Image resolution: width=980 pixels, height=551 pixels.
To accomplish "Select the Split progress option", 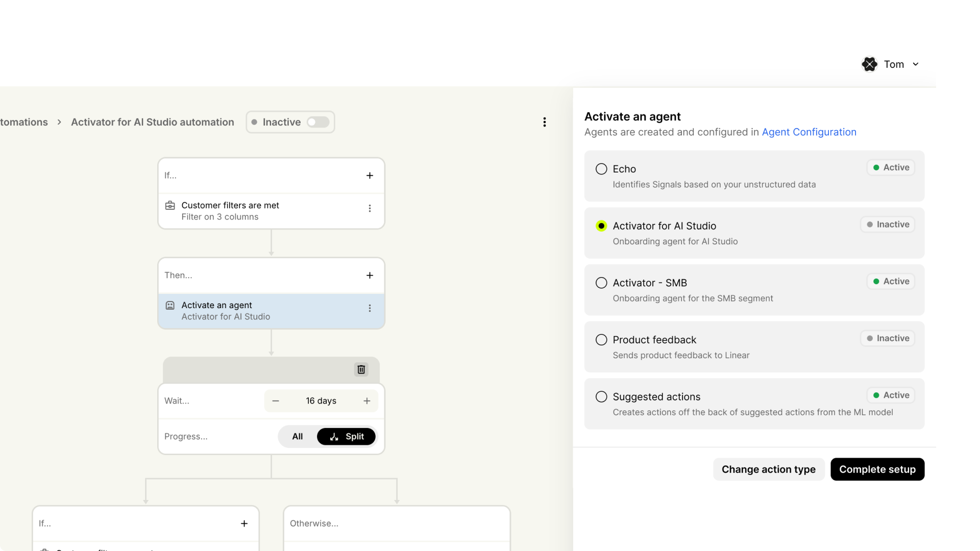I will click(x=347, y=437).
